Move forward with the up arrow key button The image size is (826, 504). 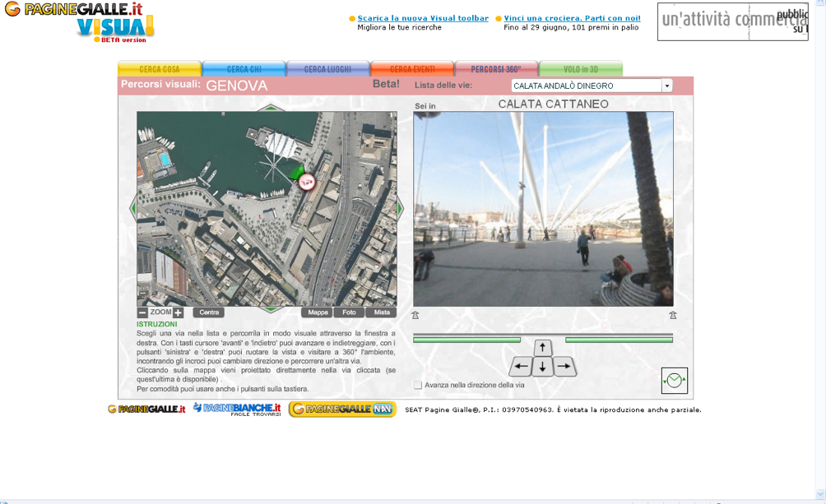(x=543, y=348)
